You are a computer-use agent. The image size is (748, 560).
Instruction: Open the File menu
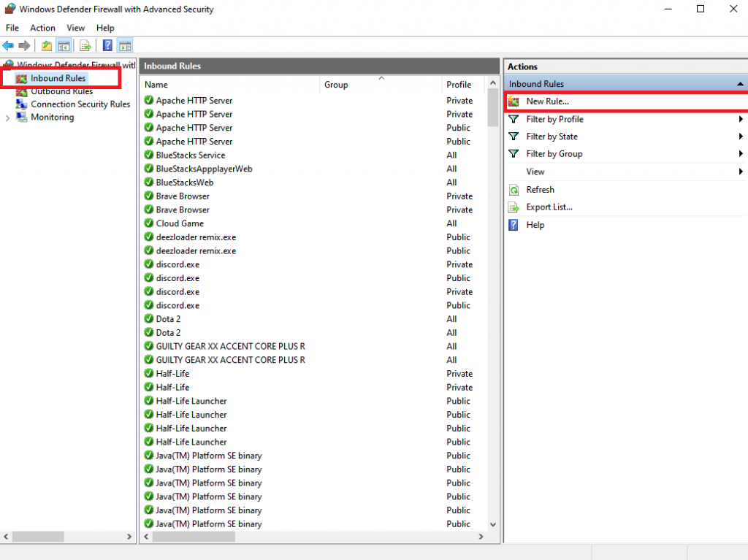click(12, 28)
